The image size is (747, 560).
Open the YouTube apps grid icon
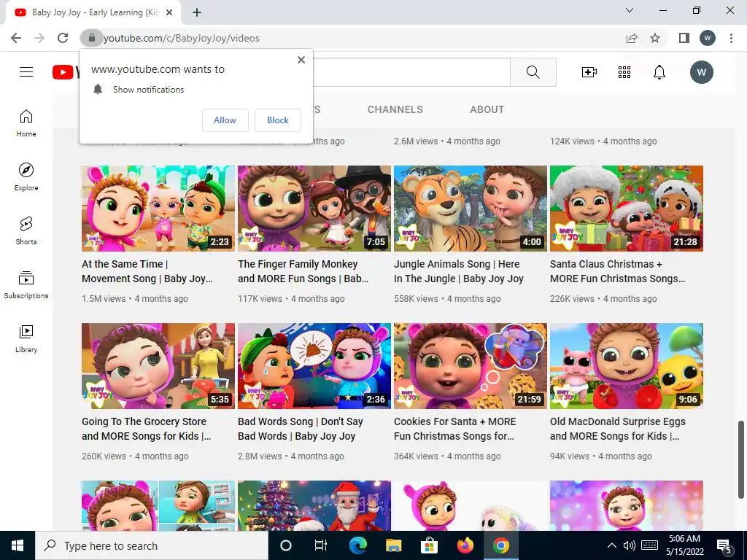(x=624, y=72)
